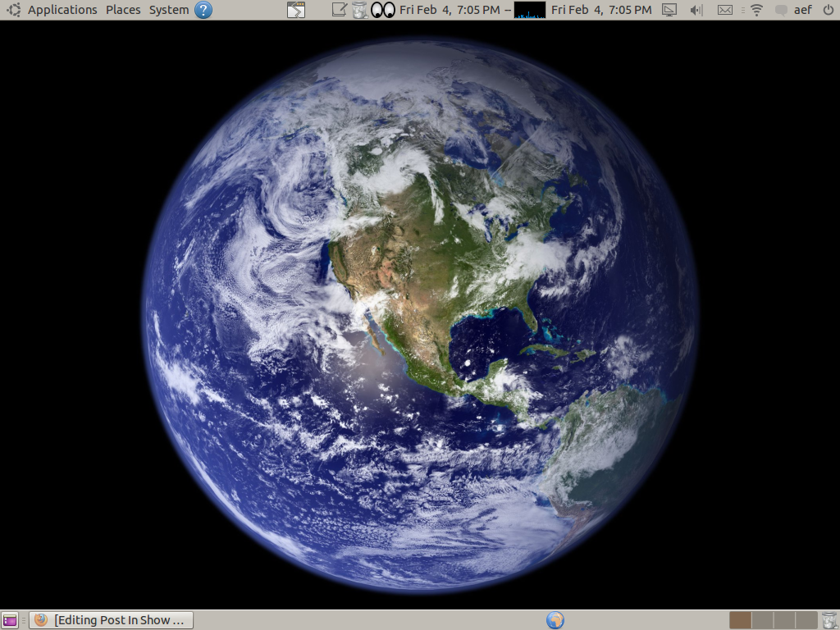
Task: Open the display monitor indicator icon
Action: tap(669, 10)
